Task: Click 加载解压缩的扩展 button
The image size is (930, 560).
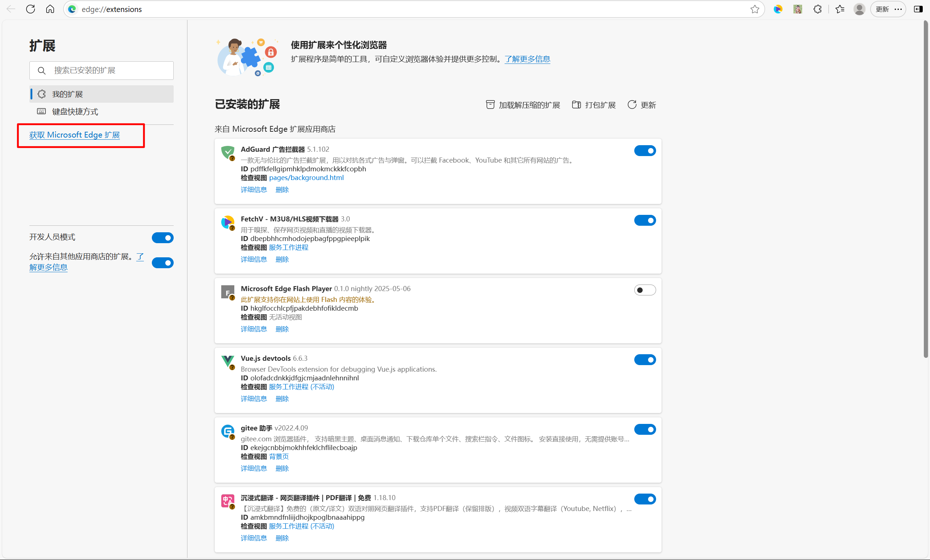Action: [x=523, y=105]
